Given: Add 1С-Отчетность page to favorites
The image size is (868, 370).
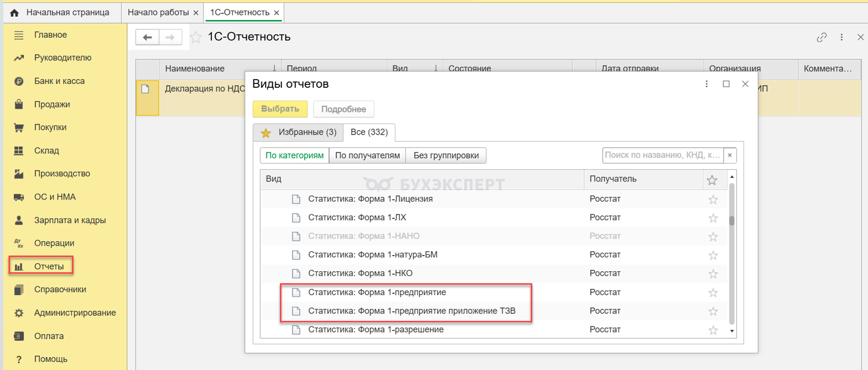Looking at the screenshot, I should pyautogui.click(x=196, y=37).
